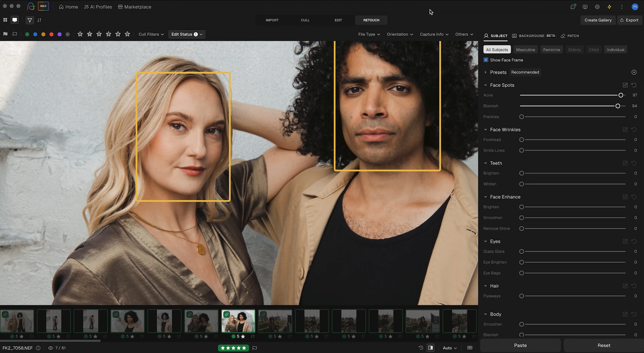Open the Cull Filters dropdown
This screenshot has width=644, height=353.
point(151,34)
